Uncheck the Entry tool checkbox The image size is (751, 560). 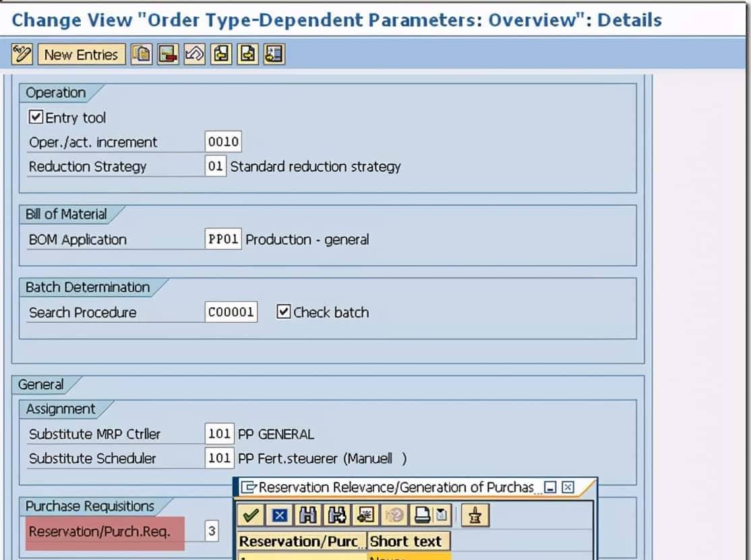coord(36,117)
